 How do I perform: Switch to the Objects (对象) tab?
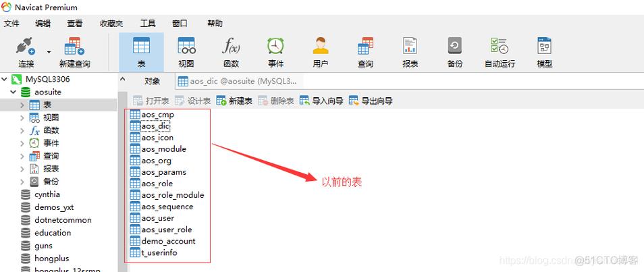(x=153, y=82)
